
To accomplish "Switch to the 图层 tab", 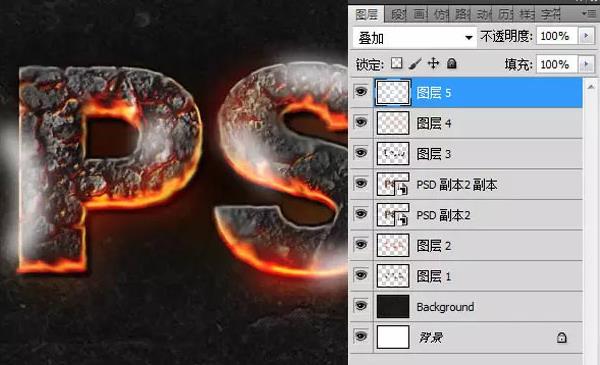I will point(367,15).
